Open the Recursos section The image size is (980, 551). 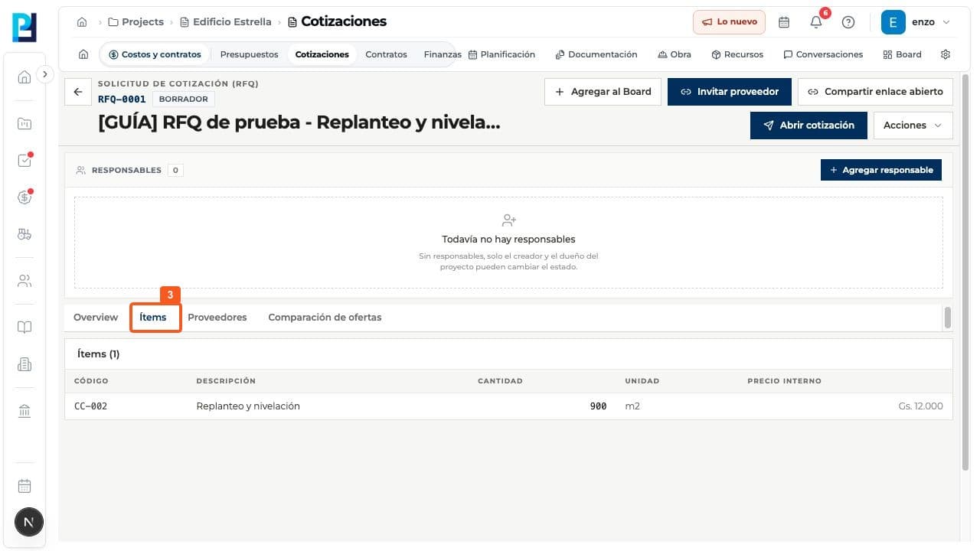[737, 54]
